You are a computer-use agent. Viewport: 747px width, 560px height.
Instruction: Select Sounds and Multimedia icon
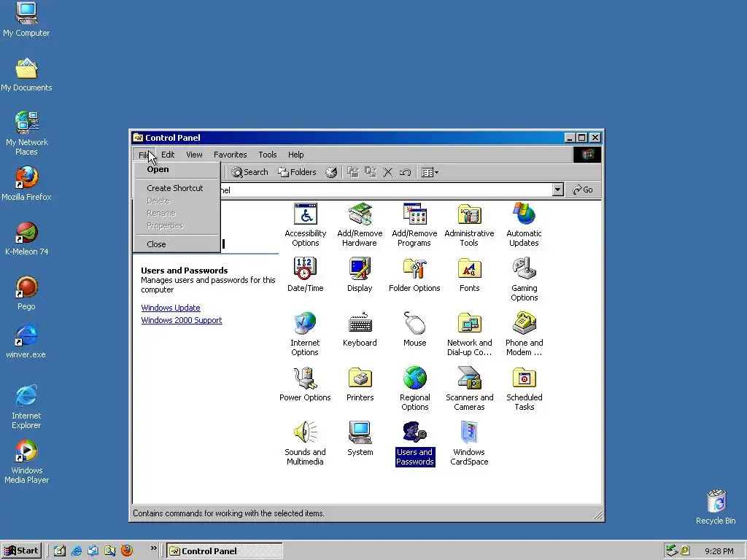click(x=305, y=444)
